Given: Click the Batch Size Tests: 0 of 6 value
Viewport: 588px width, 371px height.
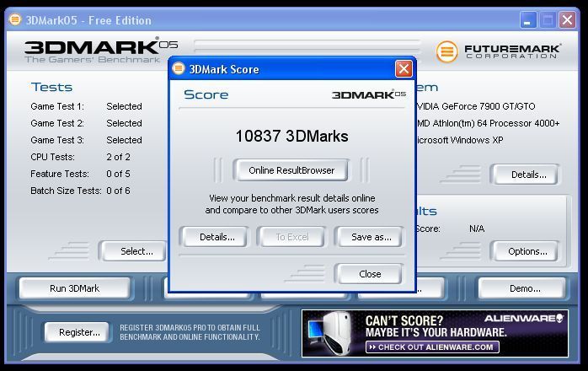Looking at the screenshot, I should pyautogui.click(x=118, y=191).
